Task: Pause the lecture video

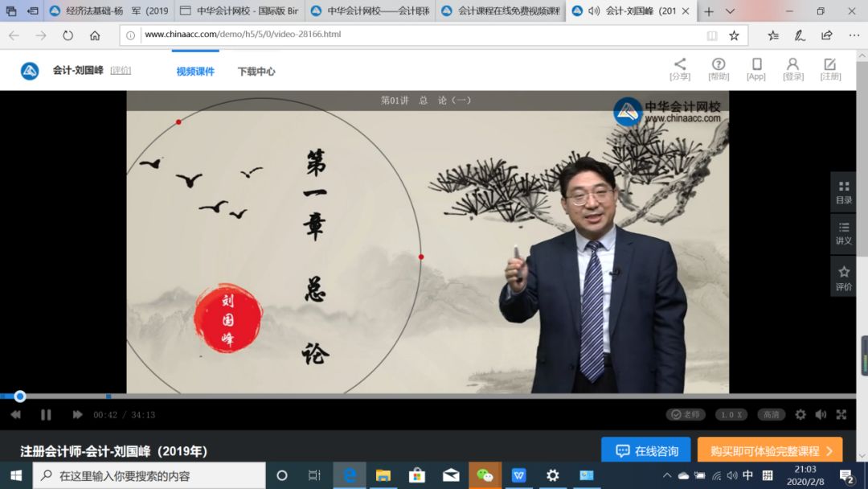Action: click(x=46, y=415)
